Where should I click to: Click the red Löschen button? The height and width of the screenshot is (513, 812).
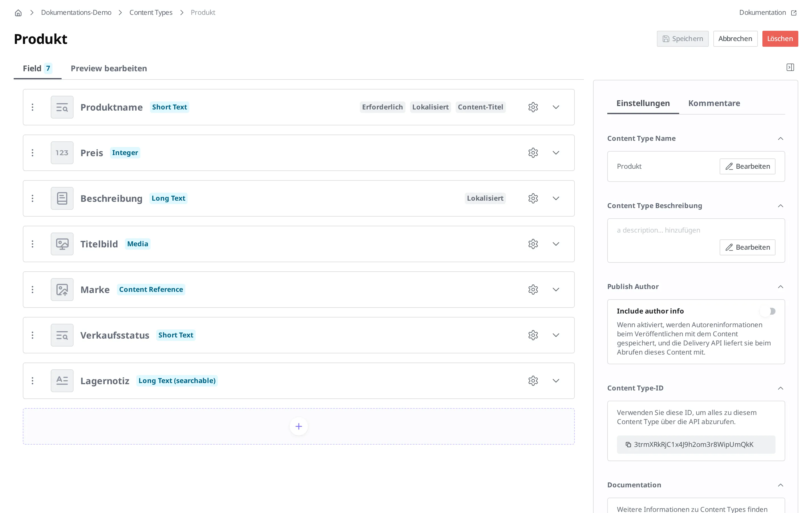coord(780,39)
